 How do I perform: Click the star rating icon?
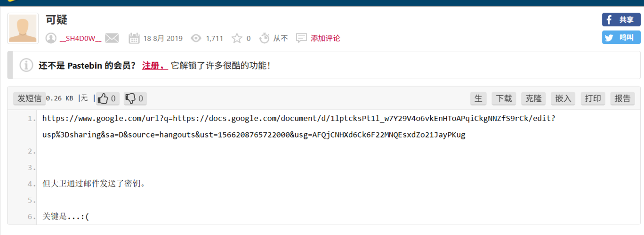pos(236,38)
